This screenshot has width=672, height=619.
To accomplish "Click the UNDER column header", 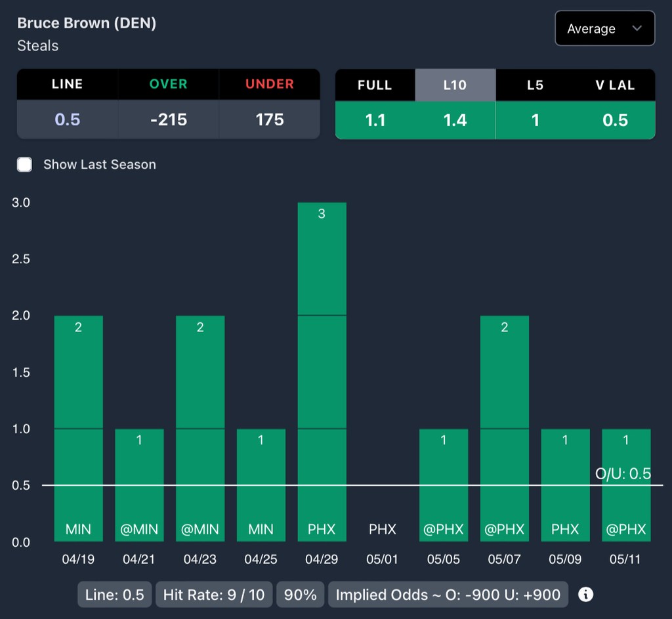I will pyautogui.click(x=270, y=84).
